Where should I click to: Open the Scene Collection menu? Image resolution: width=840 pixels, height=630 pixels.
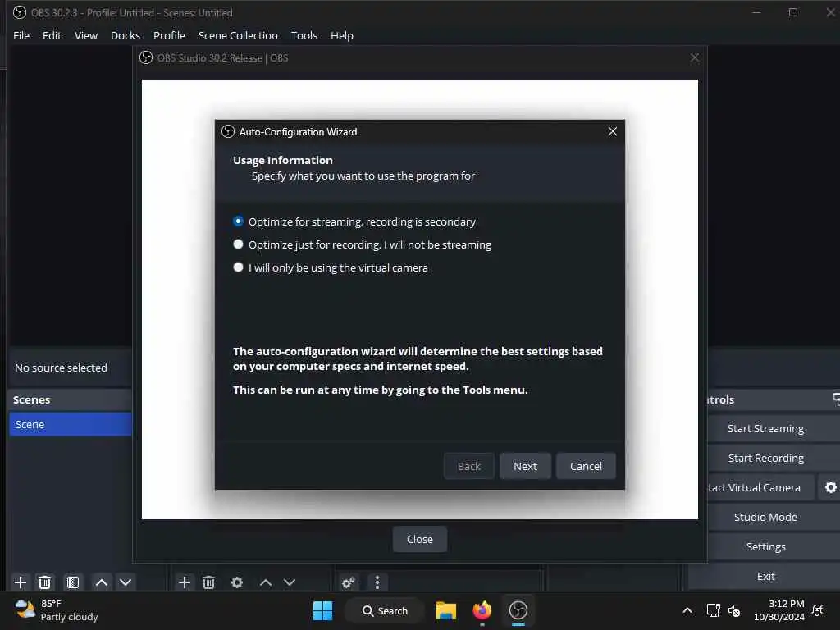coord(238,35)
